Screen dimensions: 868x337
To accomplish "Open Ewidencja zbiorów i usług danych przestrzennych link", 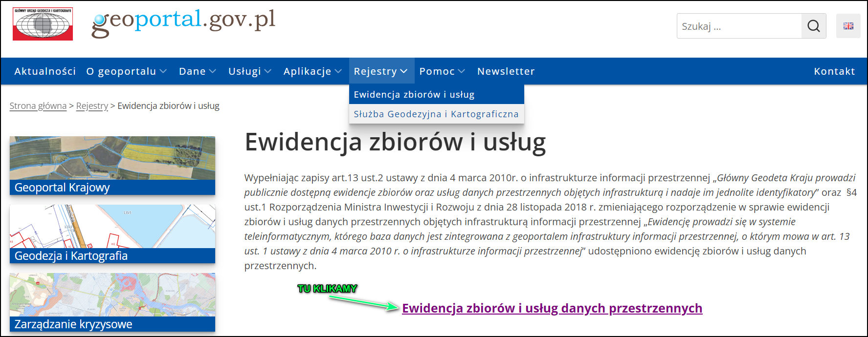I will (x=552, y=308).
